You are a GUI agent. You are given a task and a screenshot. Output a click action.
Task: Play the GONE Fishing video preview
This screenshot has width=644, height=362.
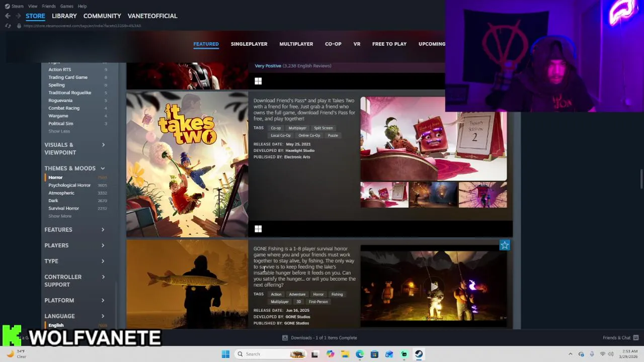tap(434, 286)
